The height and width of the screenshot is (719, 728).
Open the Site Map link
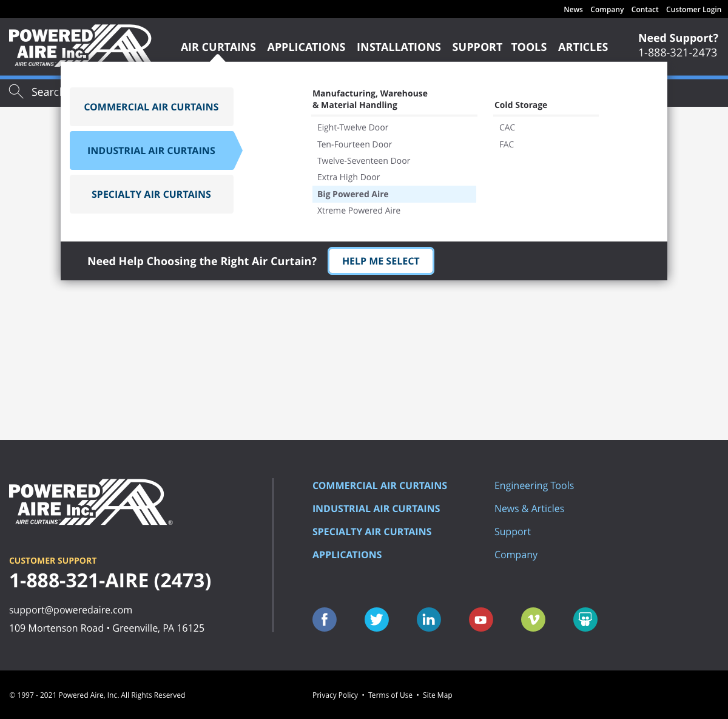(437, 695)
